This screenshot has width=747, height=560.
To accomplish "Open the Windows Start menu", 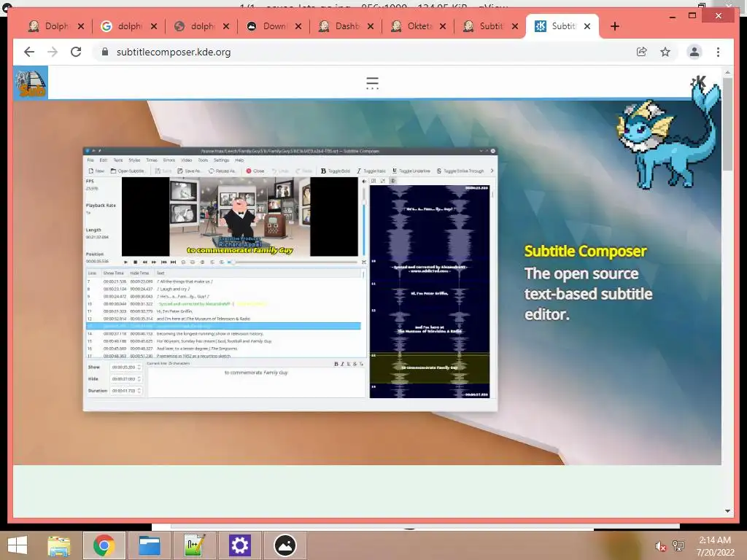I will pos(18,545).
